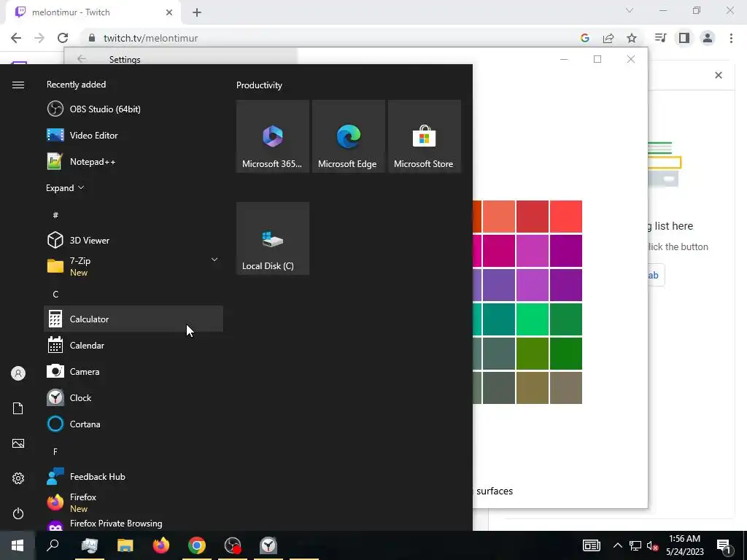Open taskbar Search magnifier
The width and height of the screenshot is (747, 560).
(53, 545)
